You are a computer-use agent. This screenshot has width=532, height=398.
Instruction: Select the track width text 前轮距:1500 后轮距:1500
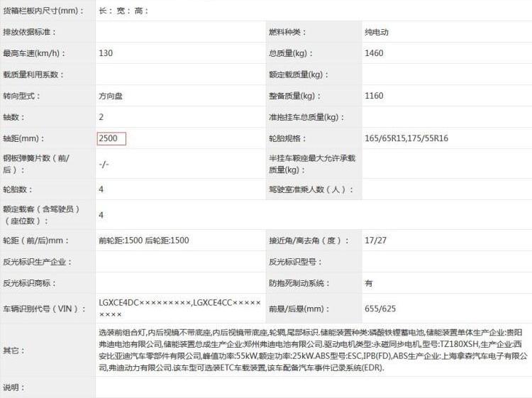[x=143, y=241]
